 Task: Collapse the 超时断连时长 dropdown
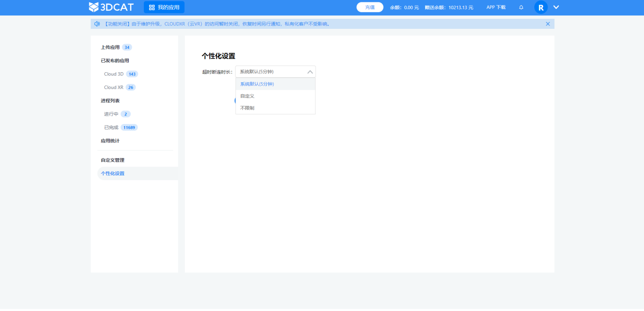(275, 72)
